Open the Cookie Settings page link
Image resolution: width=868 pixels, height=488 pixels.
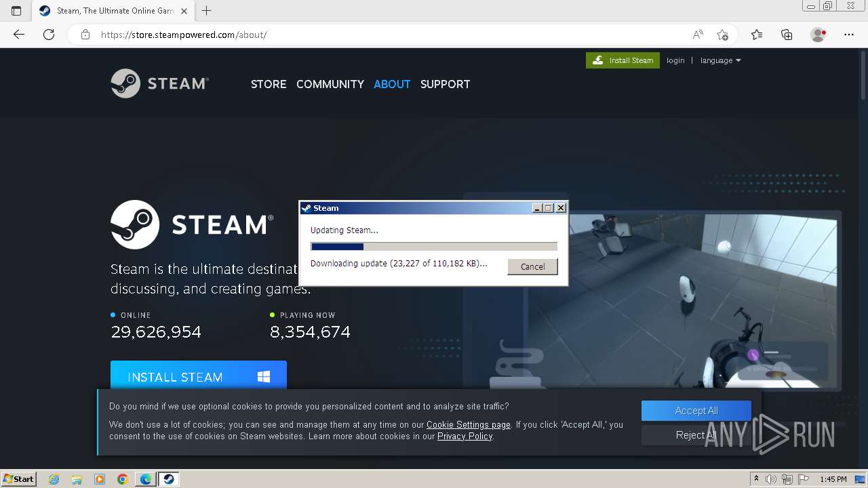(x=469, y=425)
